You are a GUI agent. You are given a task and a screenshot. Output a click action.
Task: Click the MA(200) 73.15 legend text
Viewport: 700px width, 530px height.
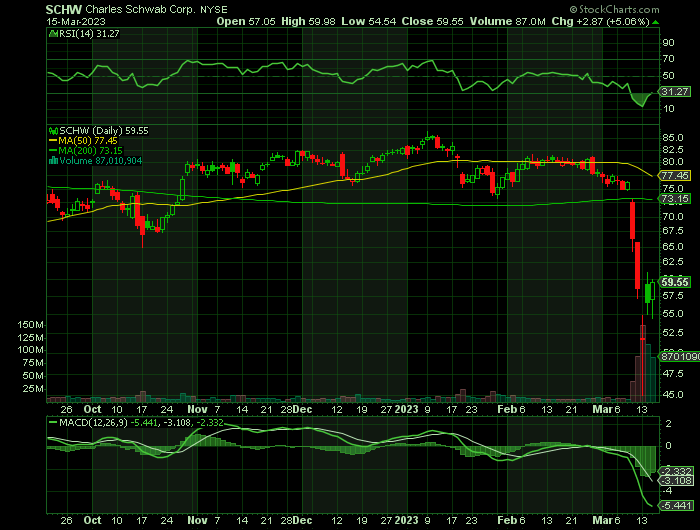coord(90,151)
